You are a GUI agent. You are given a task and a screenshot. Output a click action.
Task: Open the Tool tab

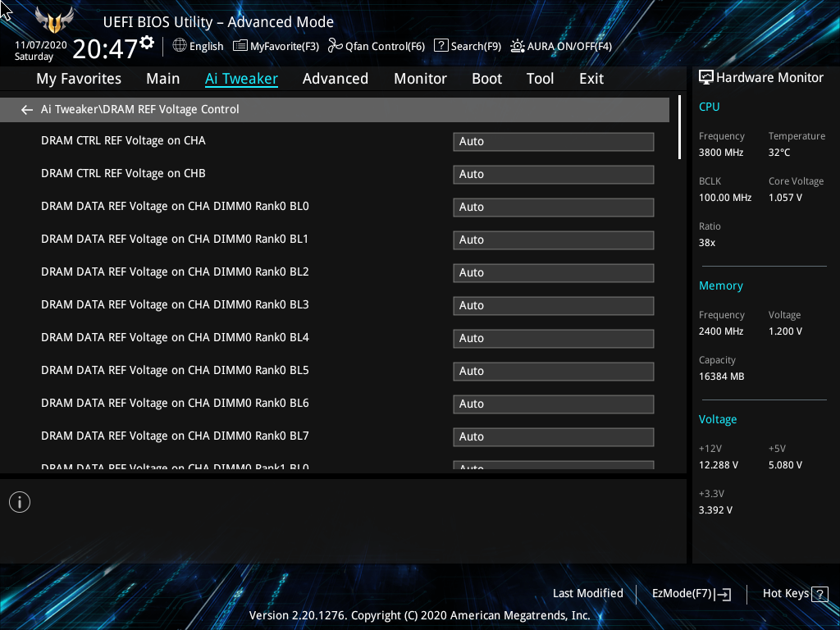click(x=540, y=79)
